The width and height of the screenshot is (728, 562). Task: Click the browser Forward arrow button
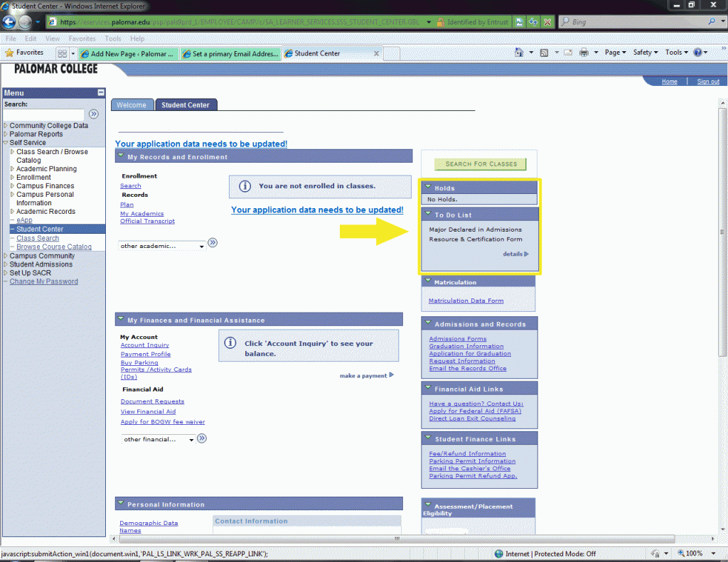coord(25,22)
